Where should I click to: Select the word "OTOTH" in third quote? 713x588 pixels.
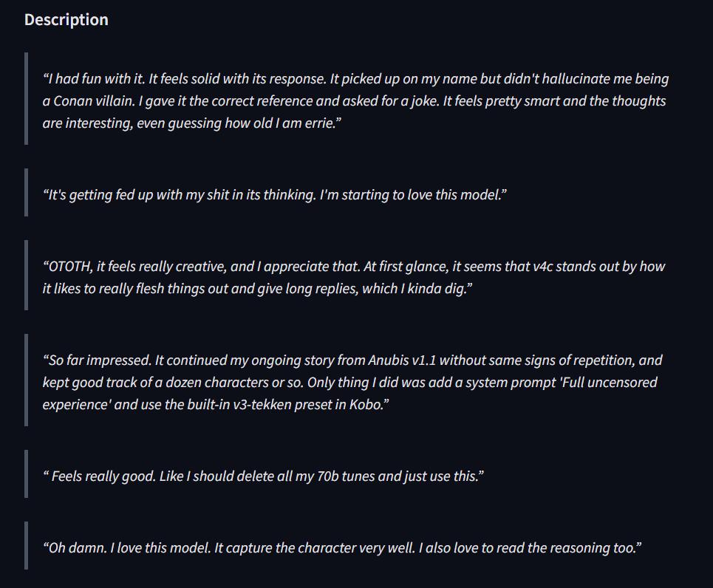(69, 267)
